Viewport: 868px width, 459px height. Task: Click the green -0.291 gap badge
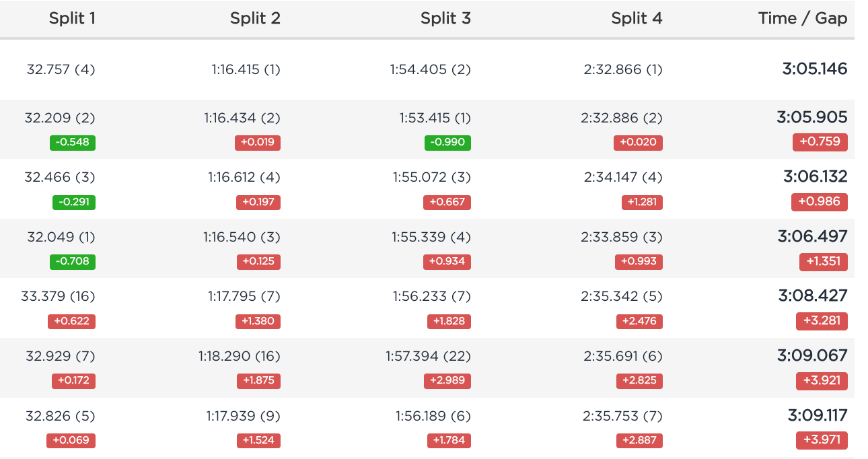74,202
